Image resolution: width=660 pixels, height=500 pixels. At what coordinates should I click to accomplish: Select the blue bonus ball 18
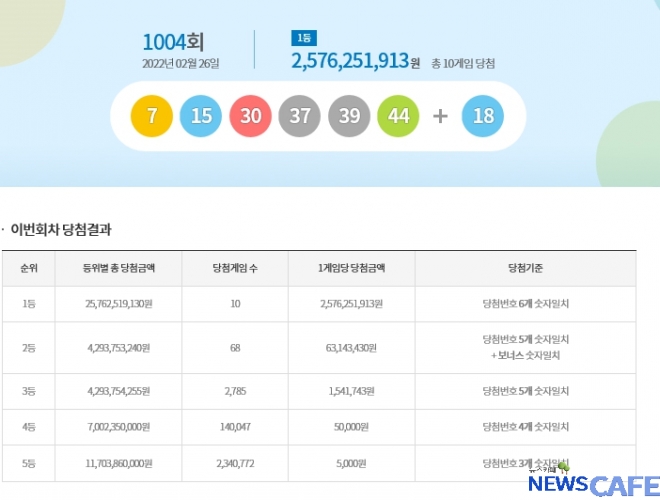483,116
